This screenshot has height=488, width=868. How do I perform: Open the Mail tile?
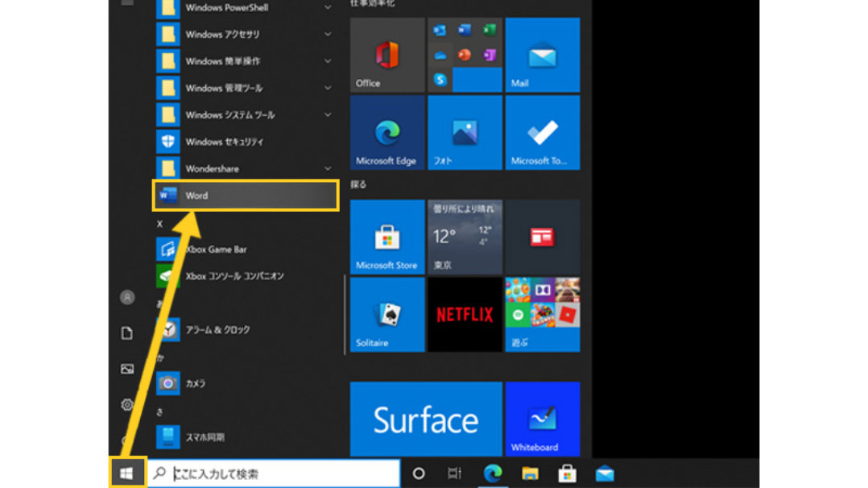[x=543, y=55]
